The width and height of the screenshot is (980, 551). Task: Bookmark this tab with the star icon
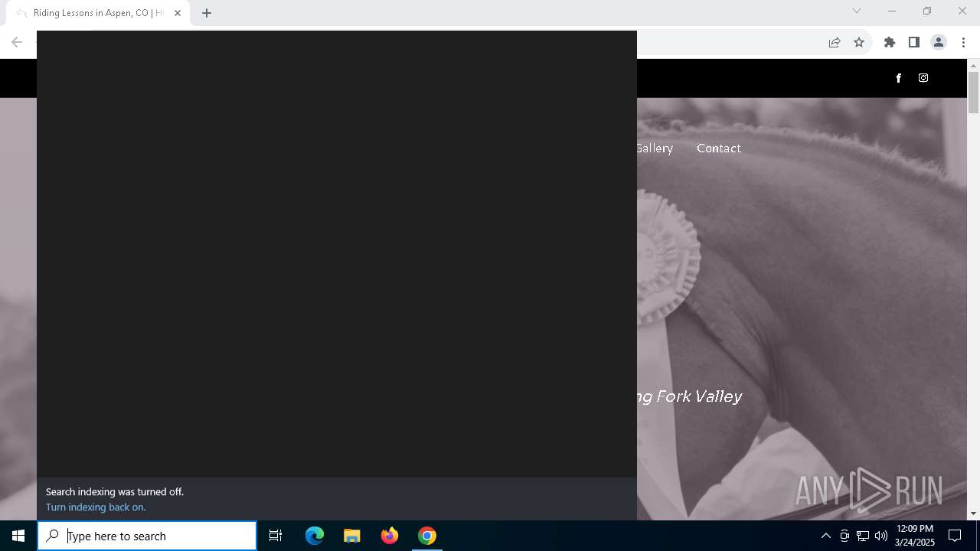[x=859, y=43]
